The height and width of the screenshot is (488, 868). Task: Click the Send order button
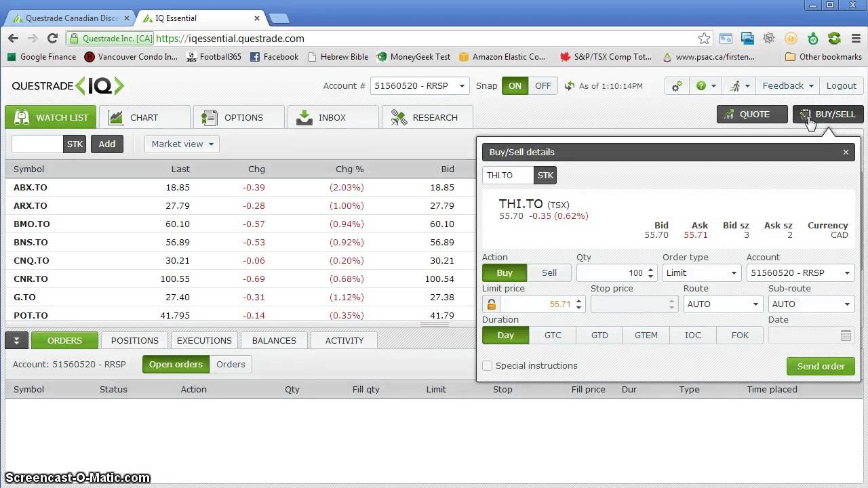(x=821, y=367)
